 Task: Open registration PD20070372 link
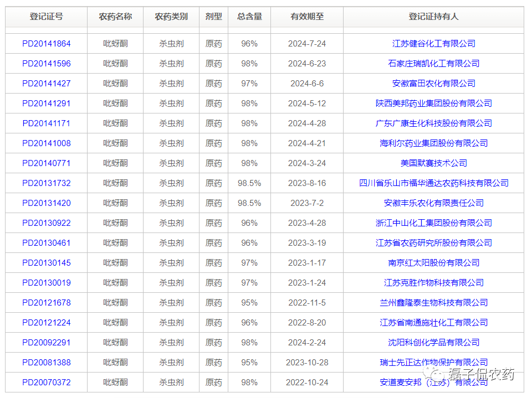(47, 383)
